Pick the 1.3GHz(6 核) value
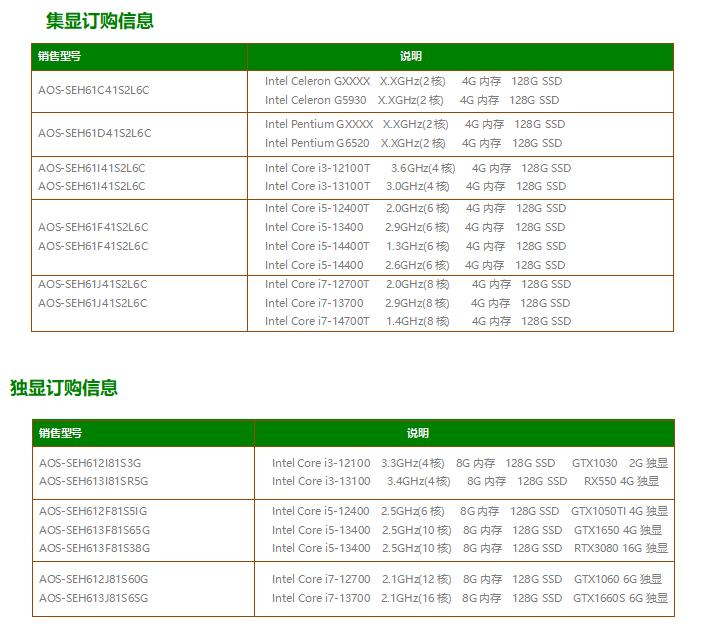Image resolution: width=708 pixels, height=631 pixels. tap(418, 247)
